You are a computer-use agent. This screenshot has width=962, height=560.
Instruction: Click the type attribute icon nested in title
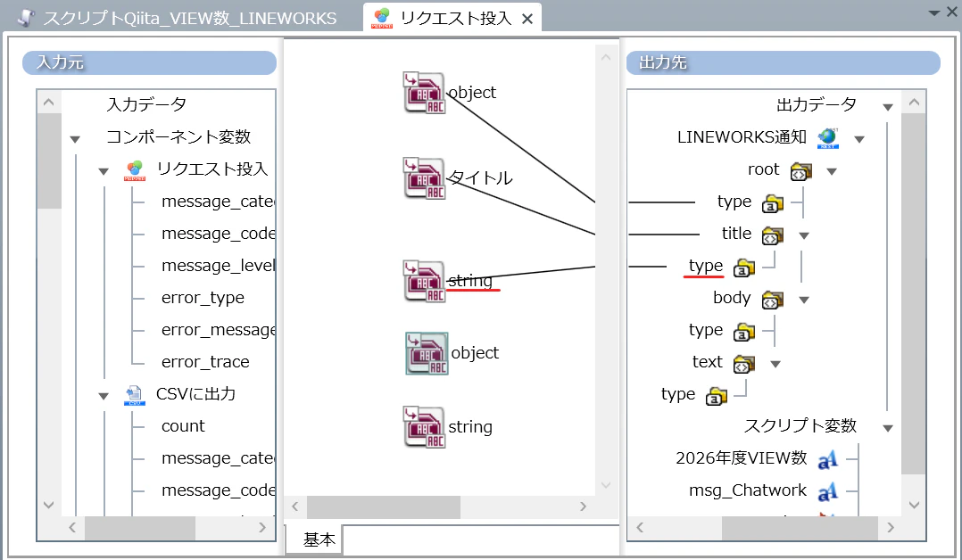point(743,268)
